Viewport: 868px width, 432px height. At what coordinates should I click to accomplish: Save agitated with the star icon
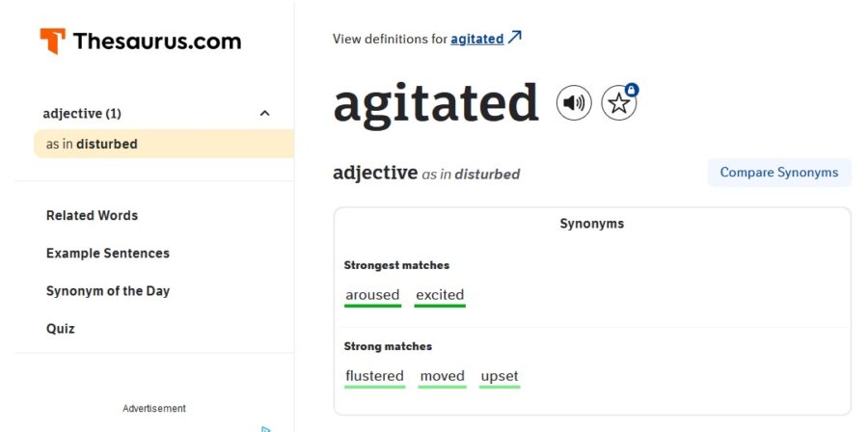click(x=619, y=103)
